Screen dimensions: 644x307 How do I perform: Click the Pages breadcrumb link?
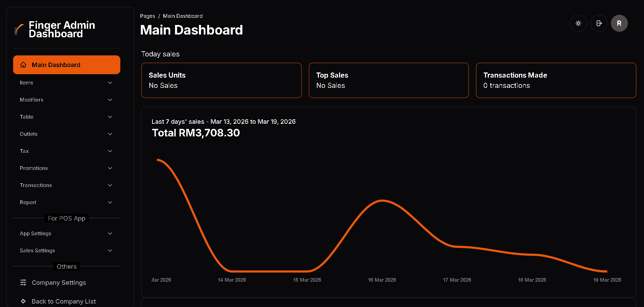point(147,16)
